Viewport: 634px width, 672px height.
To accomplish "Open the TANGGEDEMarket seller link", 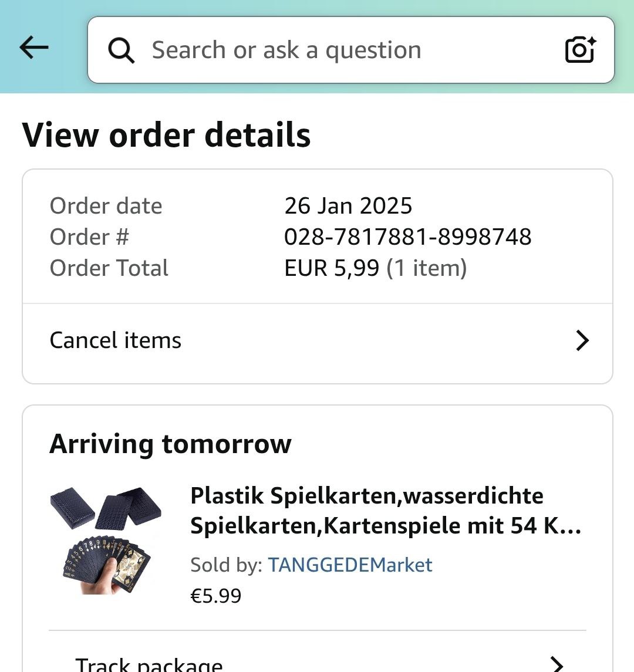I will pyautogui.click(x=350, y=565).
